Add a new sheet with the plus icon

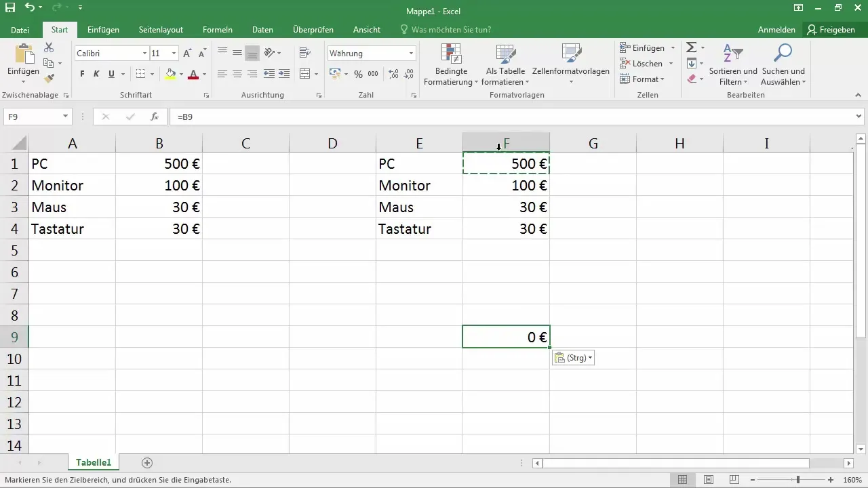click(x=147, y=463)
